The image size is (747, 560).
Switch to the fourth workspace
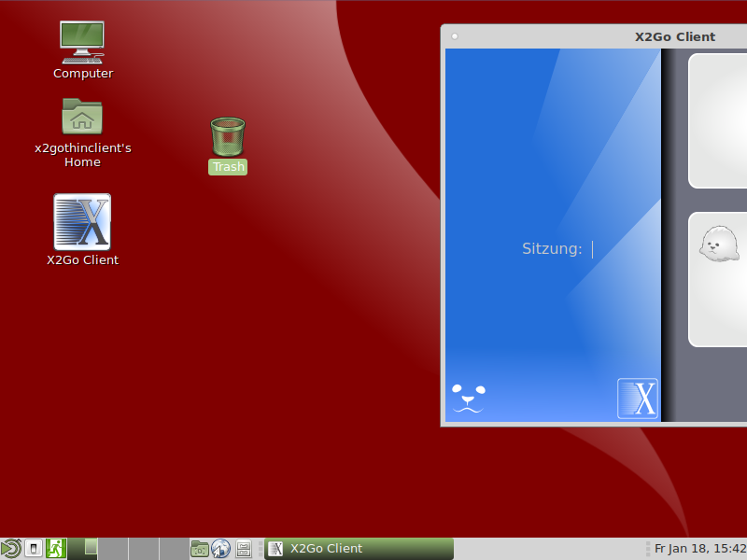pos(174,549)
